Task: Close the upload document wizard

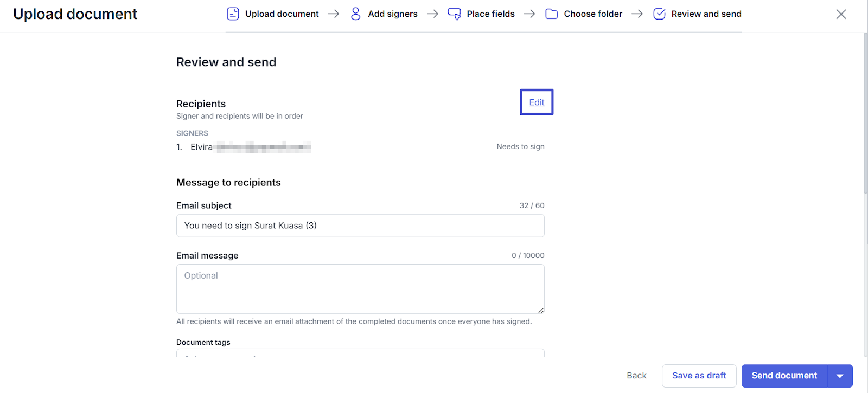Action: (841, 14)
